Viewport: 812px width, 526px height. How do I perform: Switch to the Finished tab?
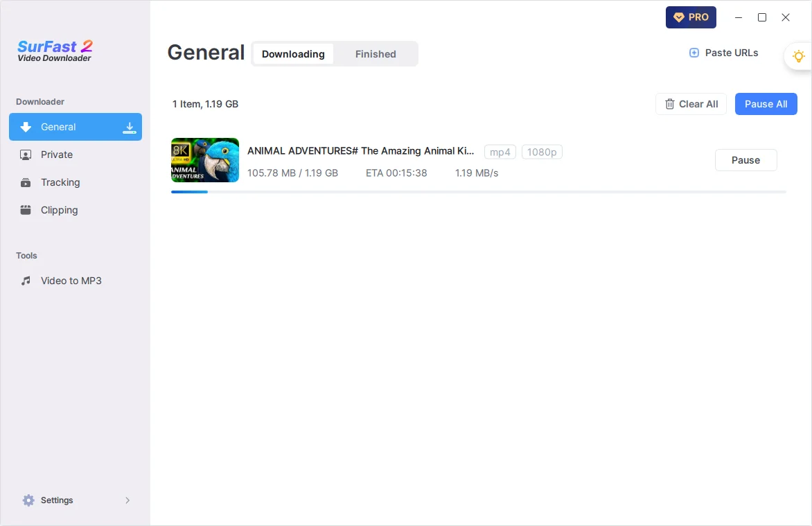click(376, 53)
